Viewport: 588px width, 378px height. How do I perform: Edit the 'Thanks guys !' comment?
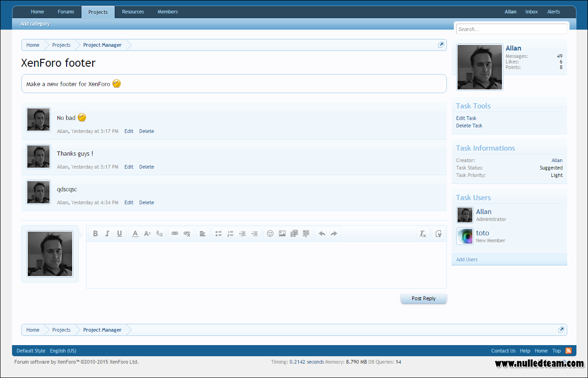point(129,167)
